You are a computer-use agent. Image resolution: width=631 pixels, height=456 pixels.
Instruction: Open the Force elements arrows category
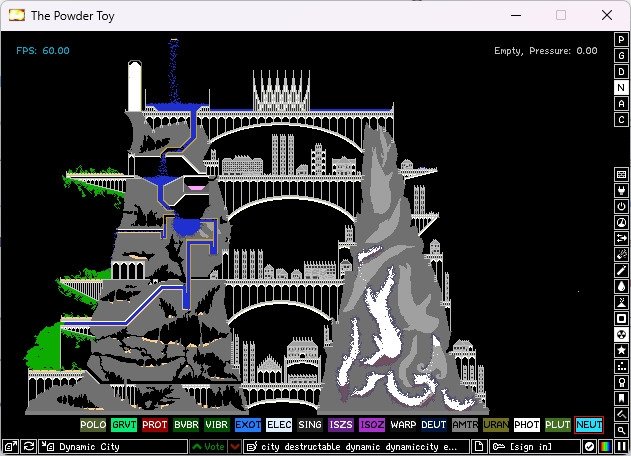[621, 238]
